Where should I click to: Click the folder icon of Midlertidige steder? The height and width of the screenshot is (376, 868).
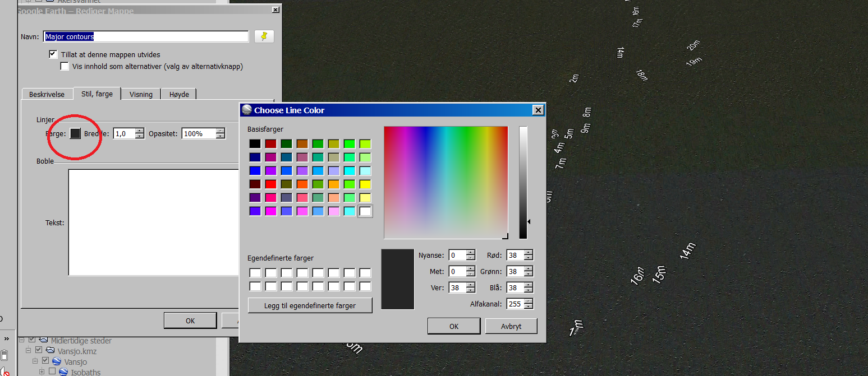coord(44,340)
